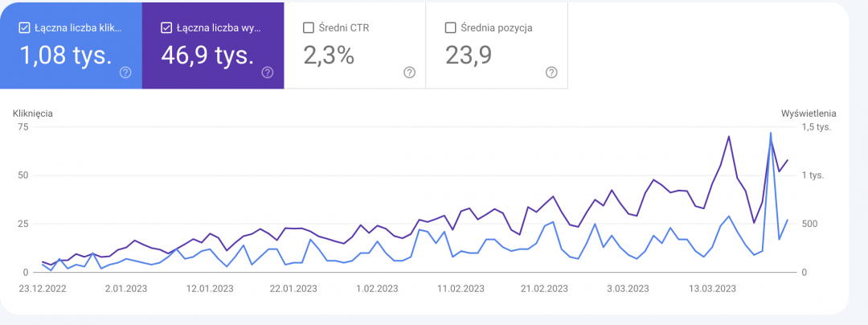The image size is (868, 325).
Task: Enable the Średni CTR checkbox
Action: [x=309, y=28]
